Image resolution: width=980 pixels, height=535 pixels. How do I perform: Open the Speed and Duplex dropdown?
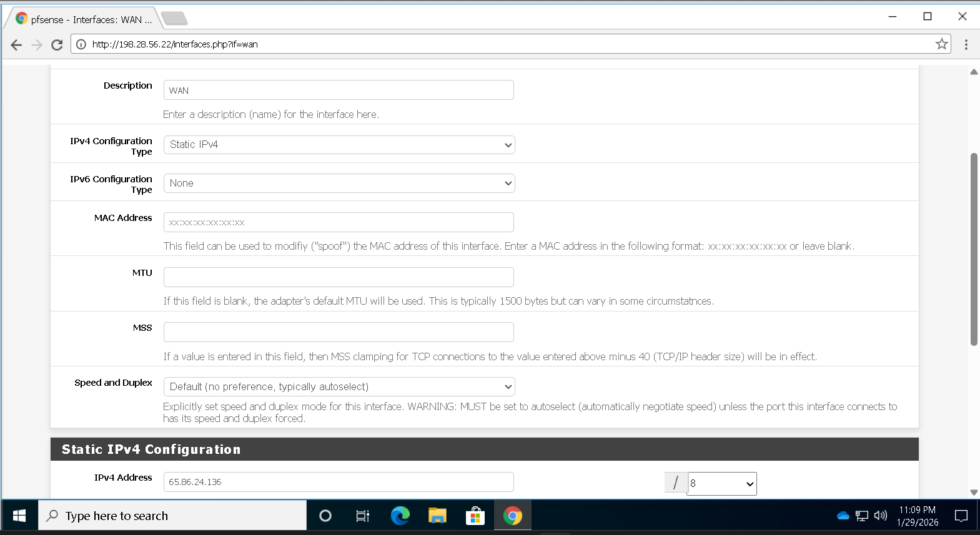(339, 386)
